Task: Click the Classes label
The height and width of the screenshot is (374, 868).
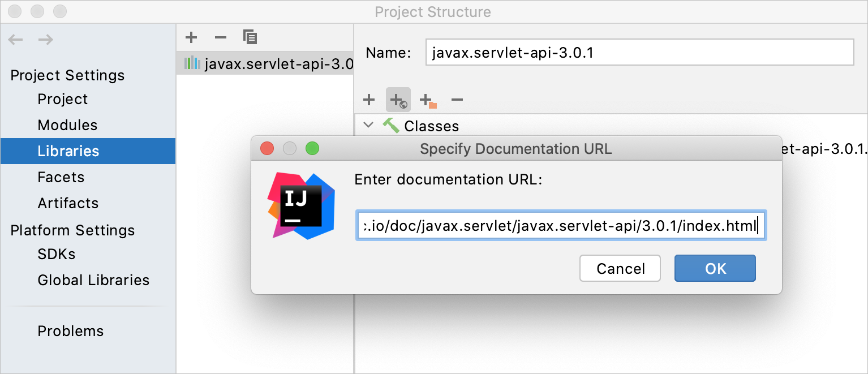Action: pos(432,126)
